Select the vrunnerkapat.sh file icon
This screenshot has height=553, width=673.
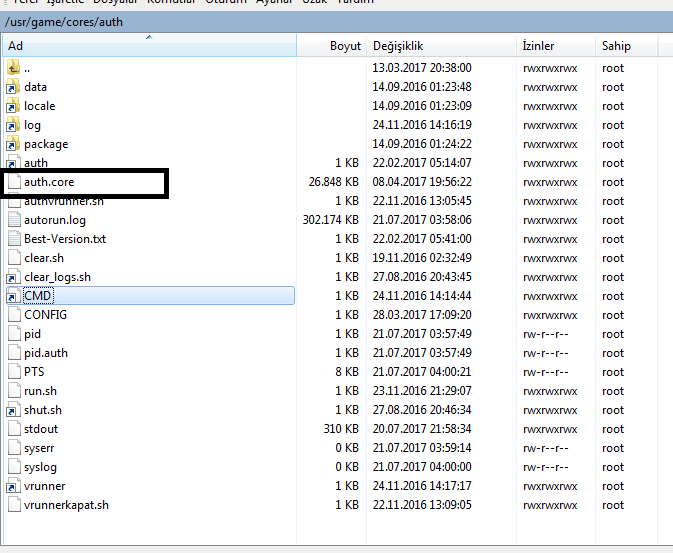(14, 504)
